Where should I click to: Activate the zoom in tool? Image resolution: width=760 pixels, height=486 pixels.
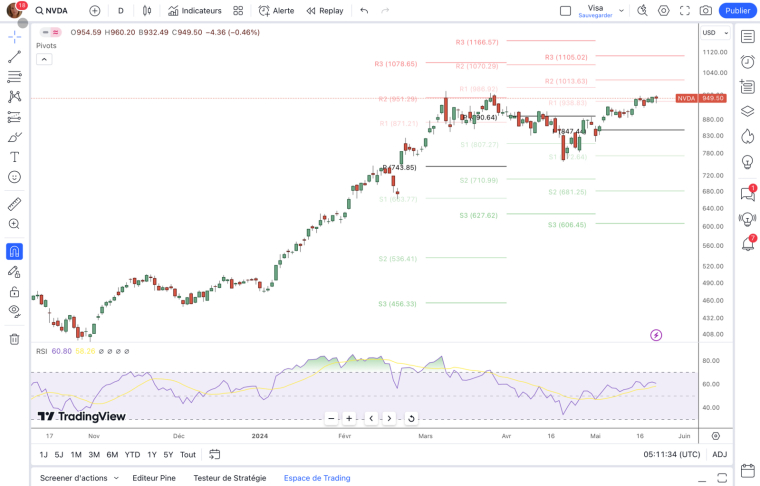(15, 224)
